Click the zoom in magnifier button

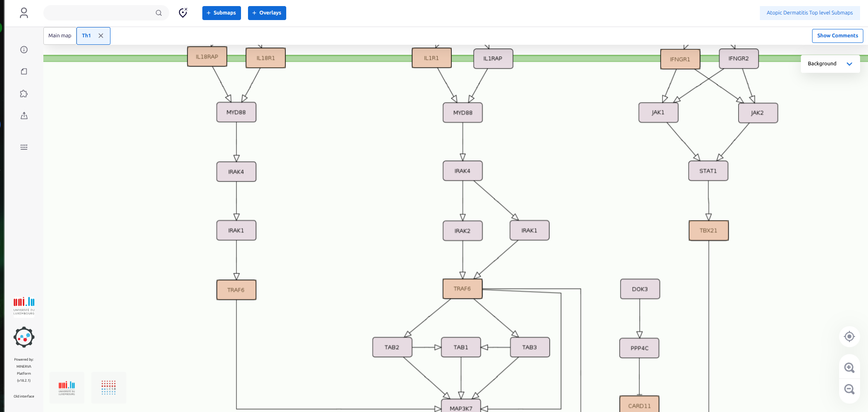click(849, 368)
